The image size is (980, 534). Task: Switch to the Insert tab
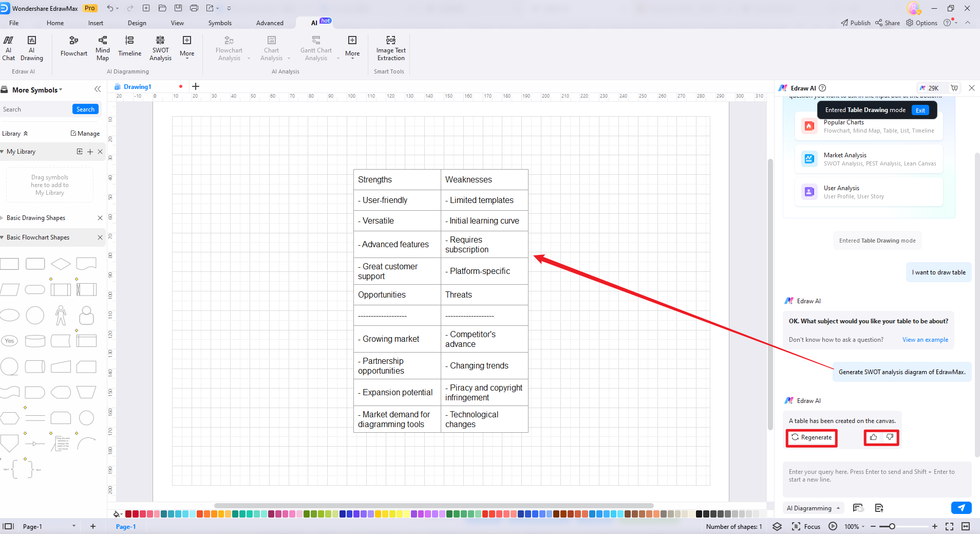pos(96,23)
